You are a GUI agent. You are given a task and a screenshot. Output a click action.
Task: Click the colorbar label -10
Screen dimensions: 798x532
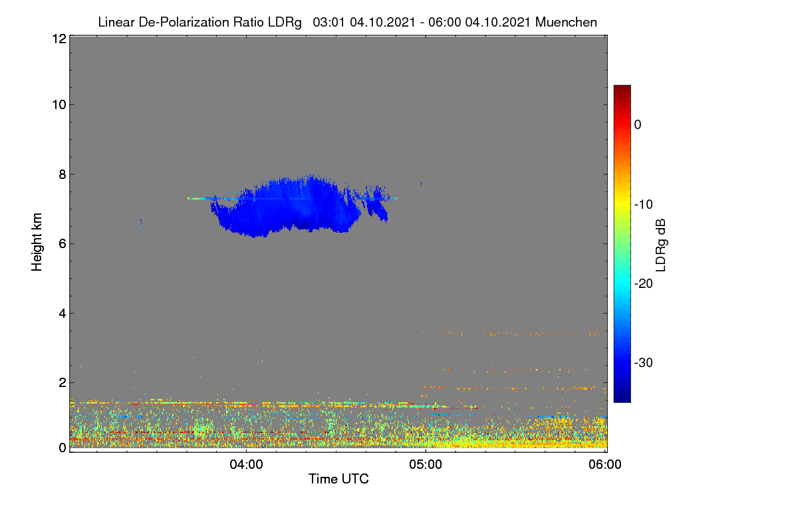[x=644, y=204]
